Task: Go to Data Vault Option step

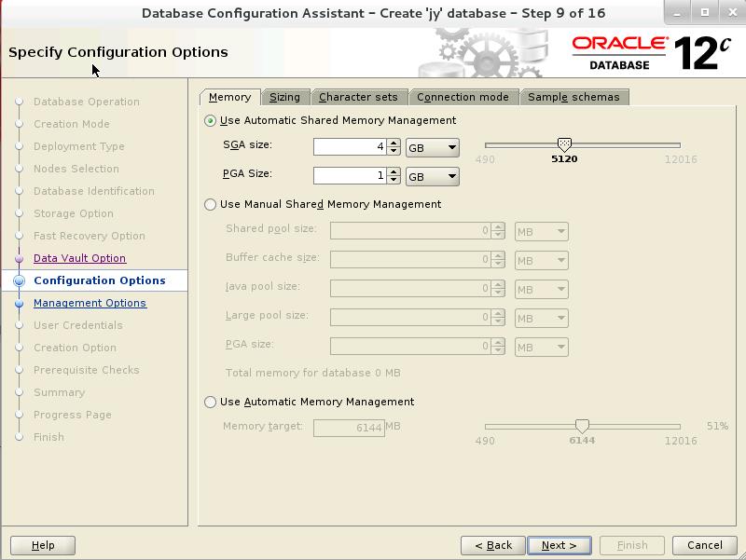Action: point(80,258)
